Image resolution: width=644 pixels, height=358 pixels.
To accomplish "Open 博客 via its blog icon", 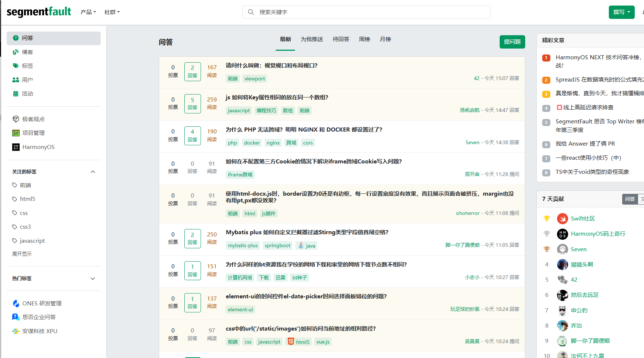I will (x=16, y=52).
